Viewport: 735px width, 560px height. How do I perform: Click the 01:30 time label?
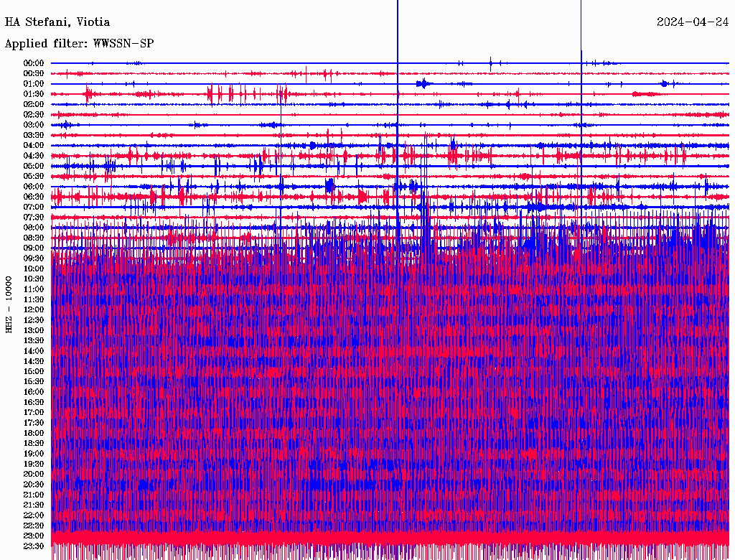(x=34, y=94)
